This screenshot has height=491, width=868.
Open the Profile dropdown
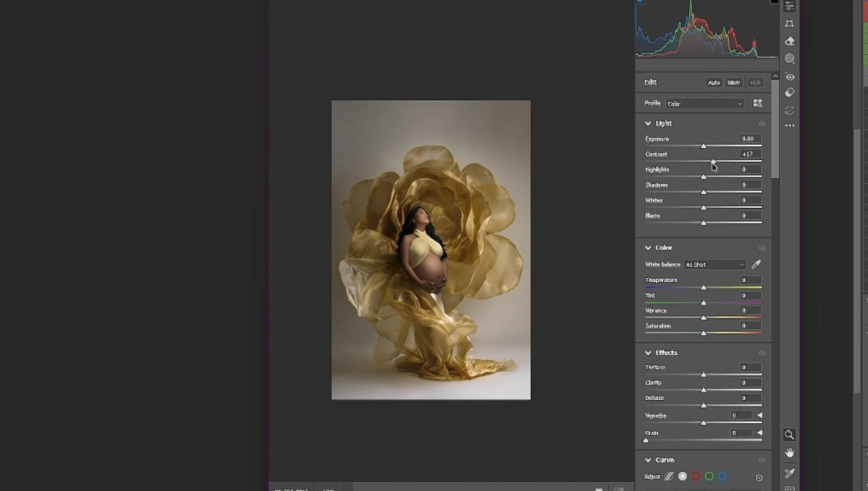(705, 104)
